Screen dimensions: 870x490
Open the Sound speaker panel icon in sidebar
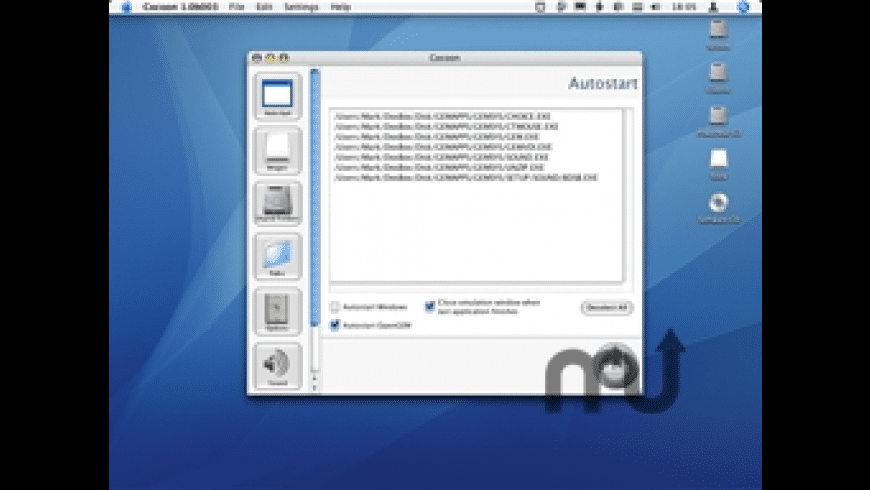pyautogui.click(x=277, y=365)
